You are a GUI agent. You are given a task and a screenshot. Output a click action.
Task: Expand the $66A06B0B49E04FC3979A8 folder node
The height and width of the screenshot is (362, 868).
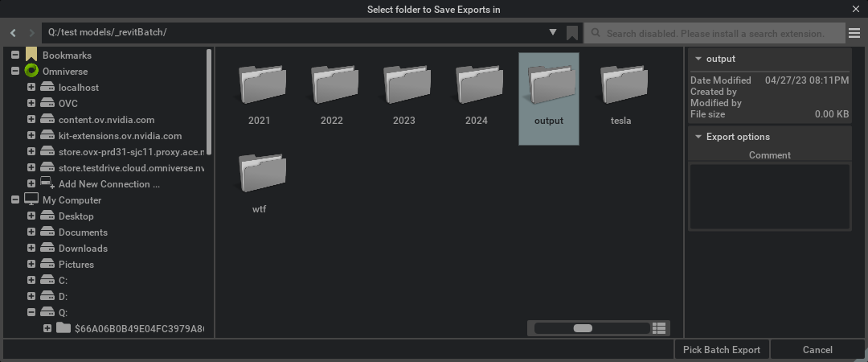pyautogui.click(x=47, y=329)
